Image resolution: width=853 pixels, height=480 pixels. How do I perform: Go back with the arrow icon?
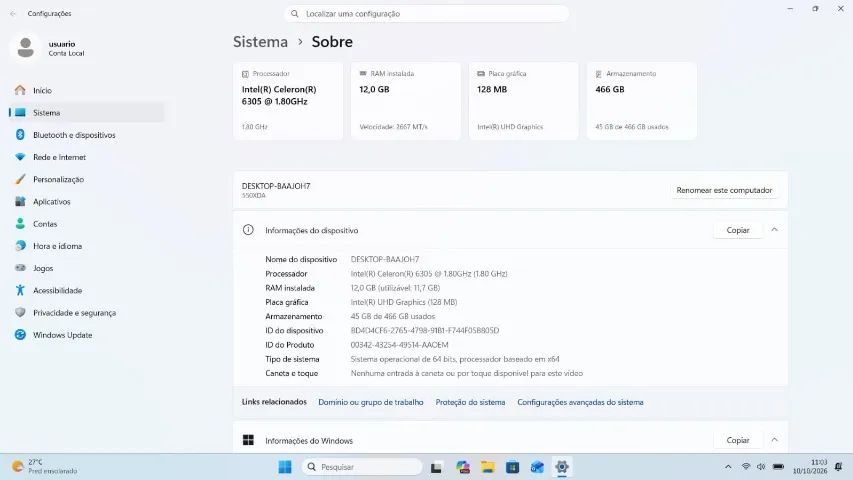(13, 14)
